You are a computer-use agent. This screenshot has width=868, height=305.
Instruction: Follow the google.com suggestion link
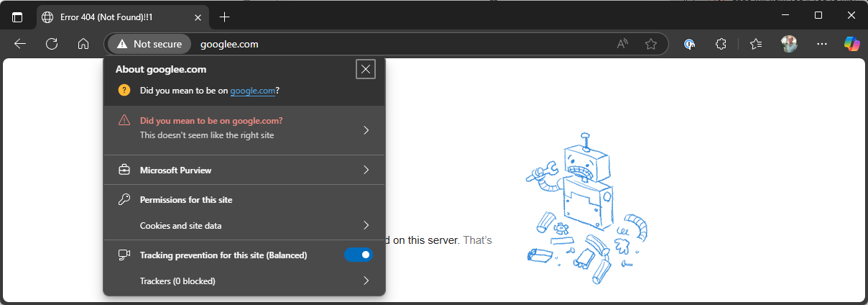(253, 91)
